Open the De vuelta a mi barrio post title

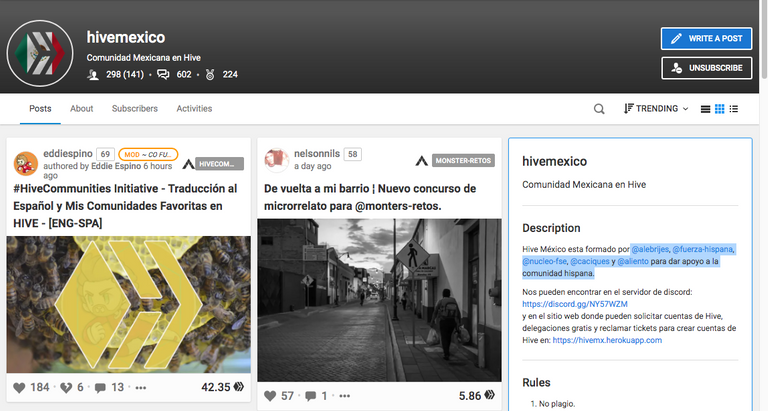370,197
